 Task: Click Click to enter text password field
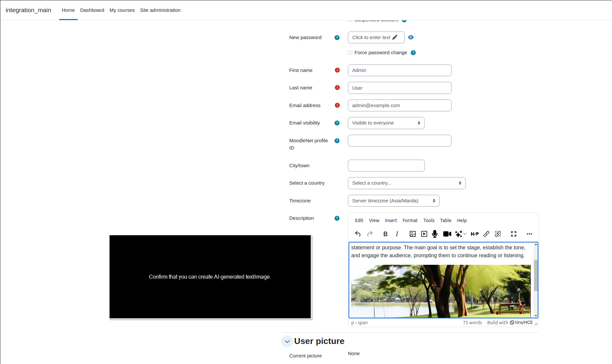tap(376, 37)
